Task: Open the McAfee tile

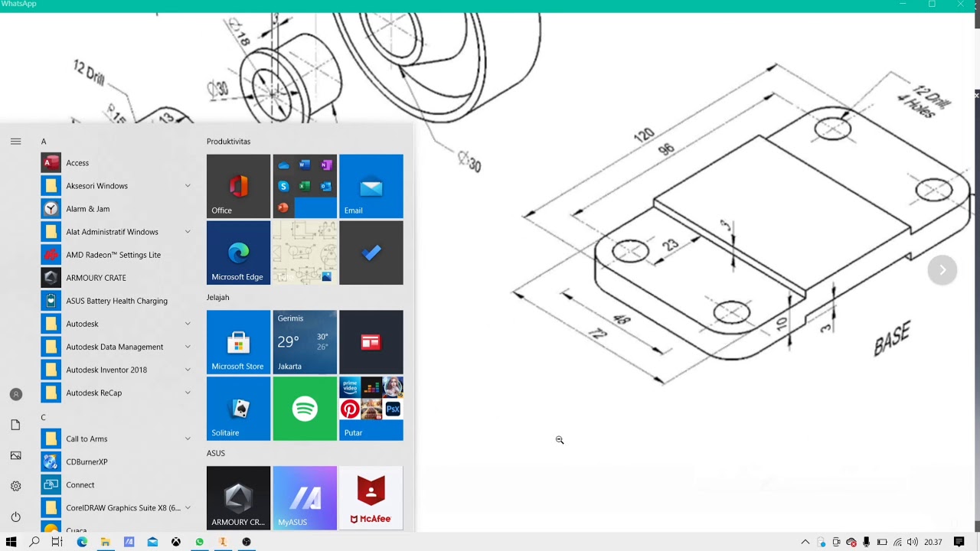Action: (371, 498)
